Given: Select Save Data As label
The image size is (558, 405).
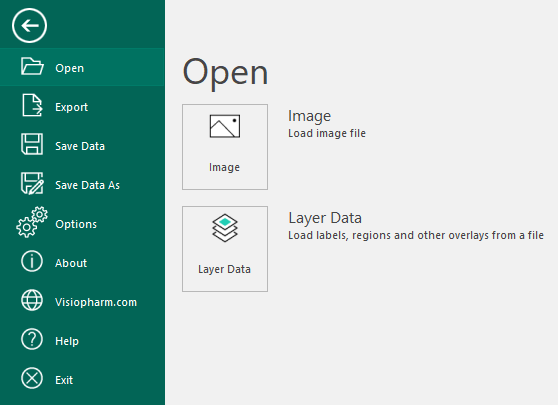Looking at the screenshot, I should pyautogui.click(x=88, y=185).
